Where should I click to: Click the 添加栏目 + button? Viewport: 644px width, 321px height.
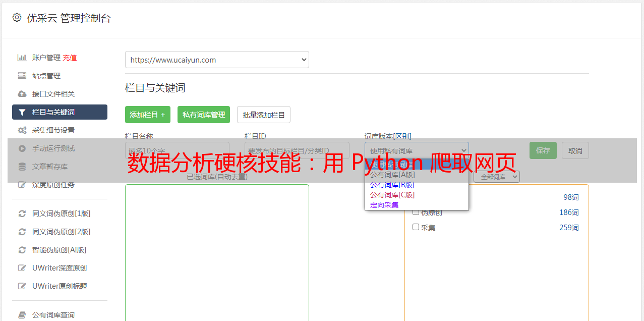148,115
